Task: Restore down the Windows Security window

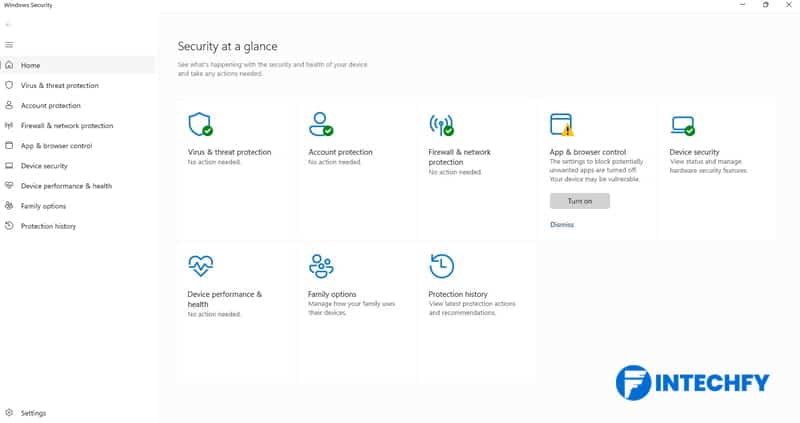Action: tap(765, 5)
